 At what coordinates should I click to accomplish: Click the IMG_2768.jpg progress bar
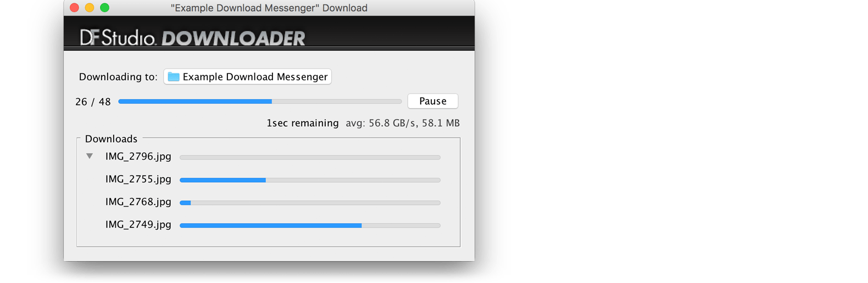point(310,203)
